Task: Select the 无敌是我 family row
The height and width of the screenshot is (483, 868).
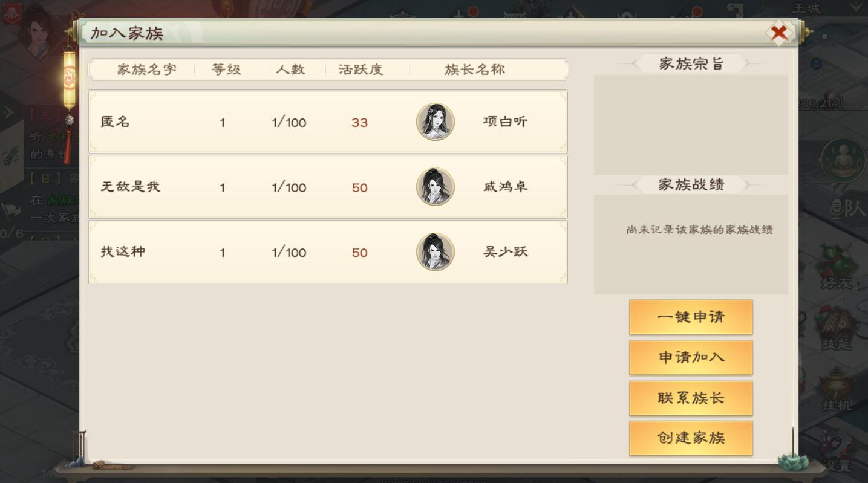Action: click(x=328, y=187)
